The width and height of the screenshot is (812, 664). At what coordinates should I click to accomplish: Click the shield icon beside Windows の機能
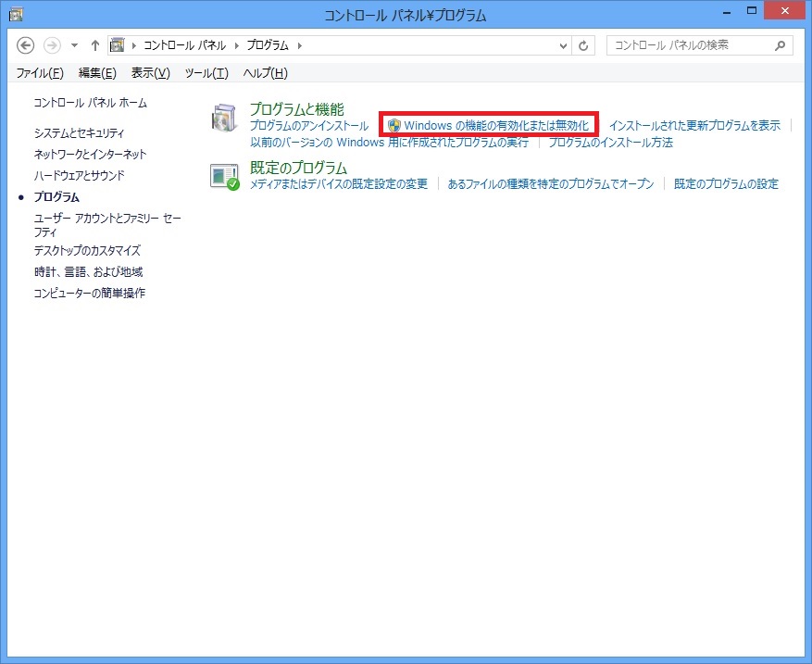394,126
